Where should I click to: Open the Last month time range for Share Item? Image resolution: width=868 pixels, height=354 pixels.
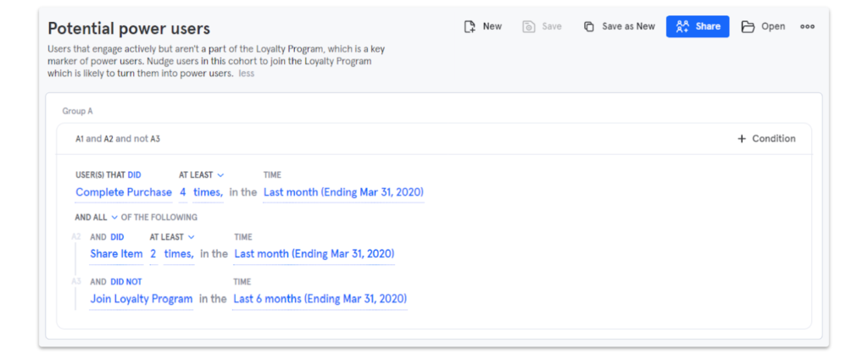coord(314,254)
